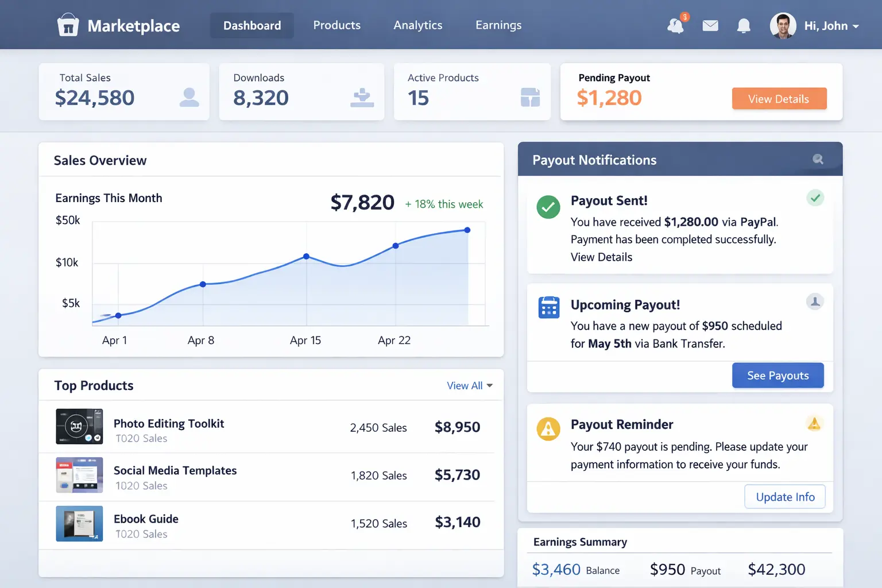882x588 pixels.
Task: Switch to the Products tab
Action: 336,25
